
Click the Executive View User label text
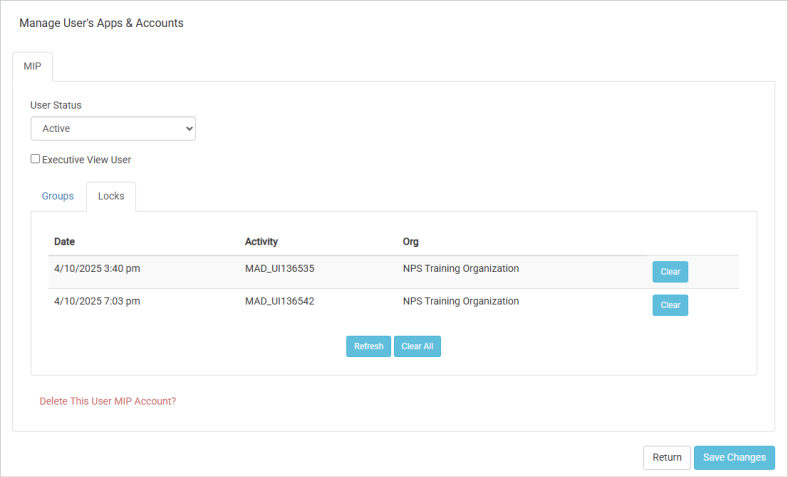click(86, 160)
